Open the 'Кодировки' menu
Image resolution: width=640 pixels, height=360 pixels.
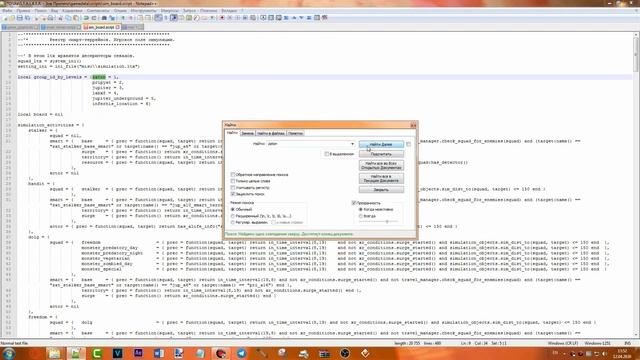pos(72,11)
